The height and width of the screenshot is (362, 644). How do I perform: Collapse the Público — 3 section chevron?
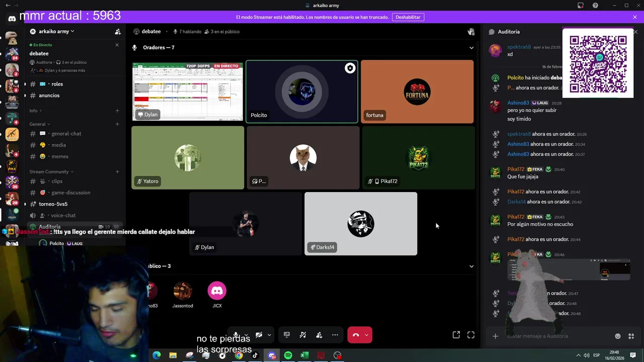tap(471, 266)
